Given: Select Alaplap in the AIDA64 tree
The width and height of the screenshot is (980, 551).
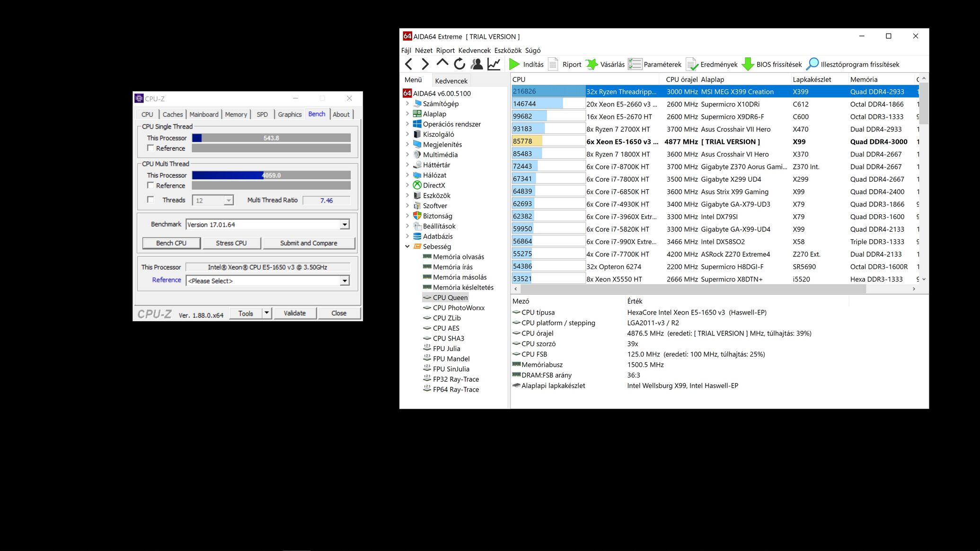Looking at the screenshot, I should tap(434, 114).
